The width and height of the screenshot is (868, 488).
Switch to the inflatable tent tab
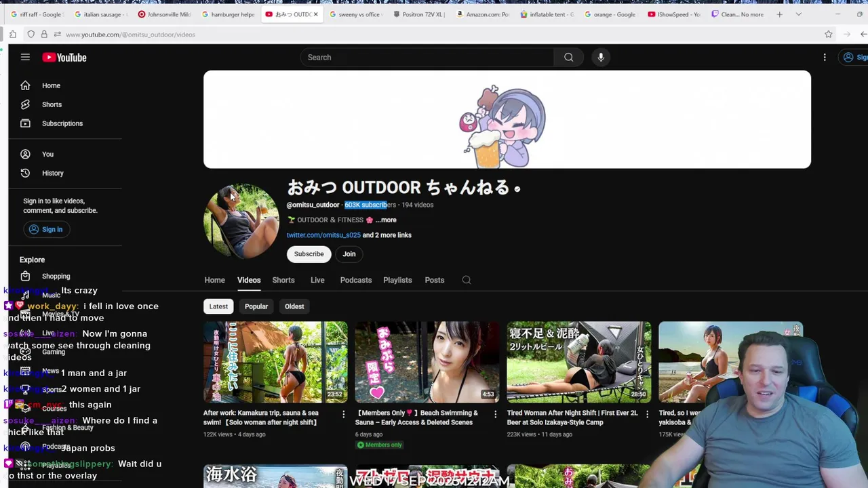coord(547,14)
